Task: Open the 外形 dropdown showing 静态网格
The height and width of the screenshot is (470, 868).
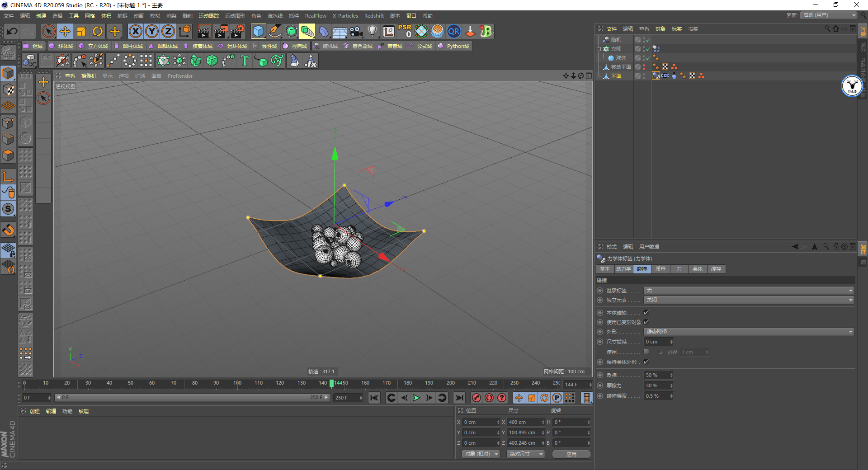Action: tap(749, 332)
